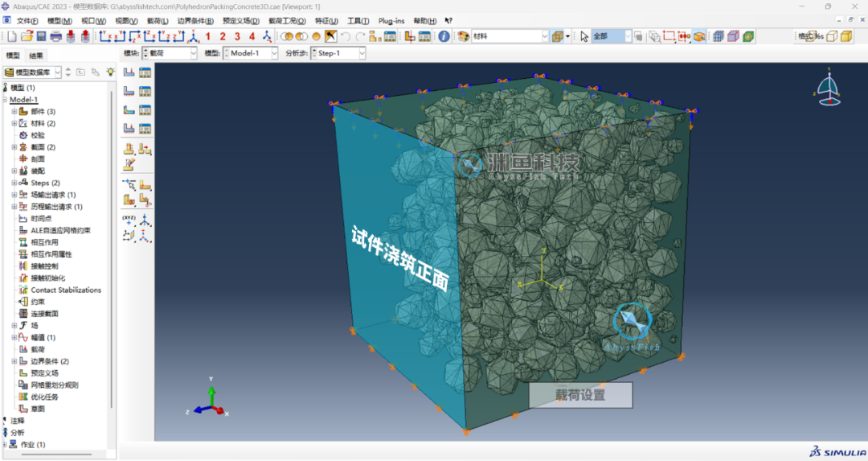The width and height of the screenshot is (868, 461).
Task: Open the 材料 color-code dropdown
Action: pos(544,36)
